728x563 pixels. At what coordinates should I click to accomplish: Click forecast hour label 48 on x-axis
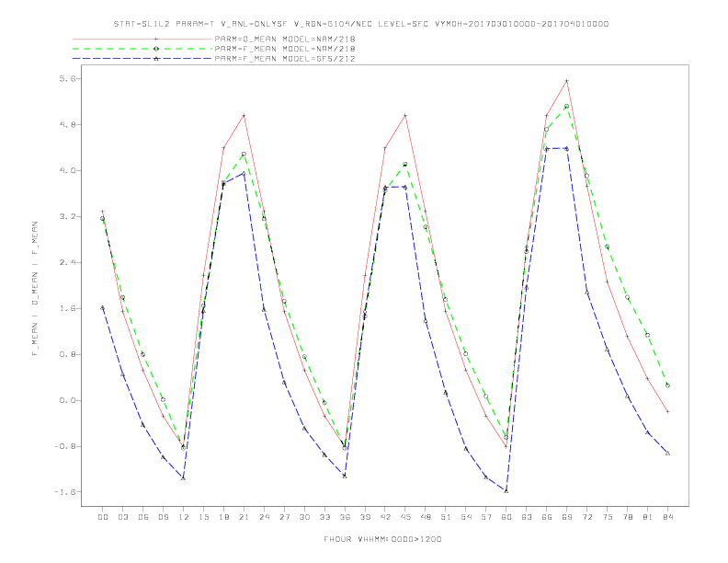point(426,518)
